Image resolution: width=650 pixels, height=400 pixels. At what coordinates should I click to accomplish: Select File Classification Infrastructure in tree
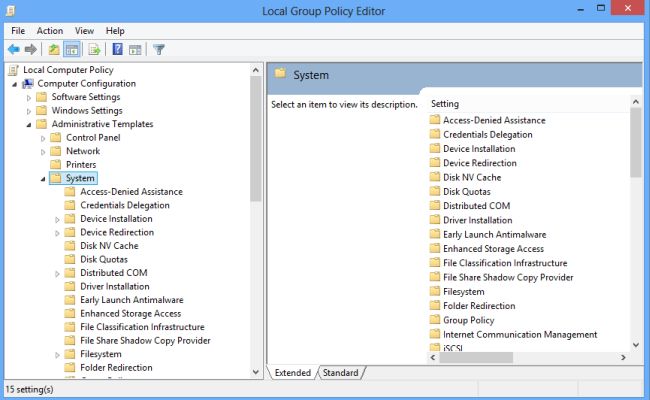(x=142, y=327)
